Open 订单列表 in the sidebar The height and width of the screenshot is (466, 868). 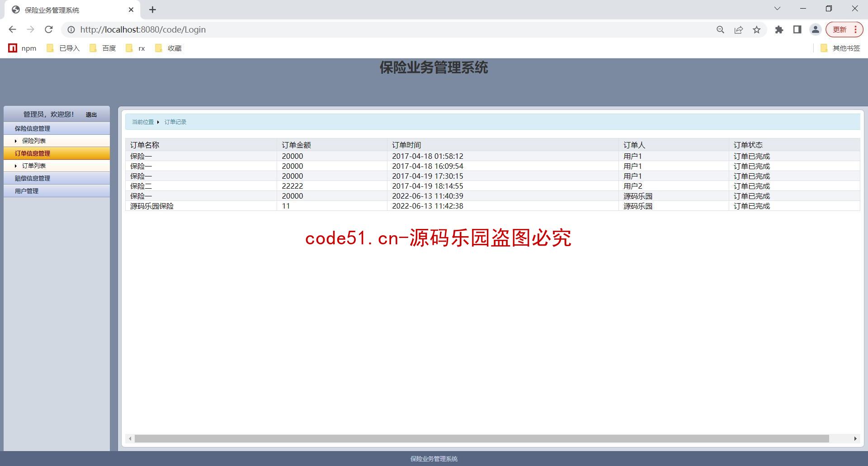pos(34,166)
